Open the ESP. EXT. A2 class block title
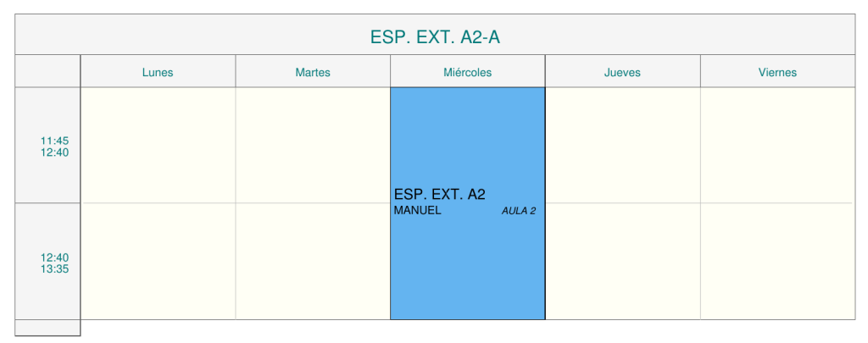 click(440, 195)
